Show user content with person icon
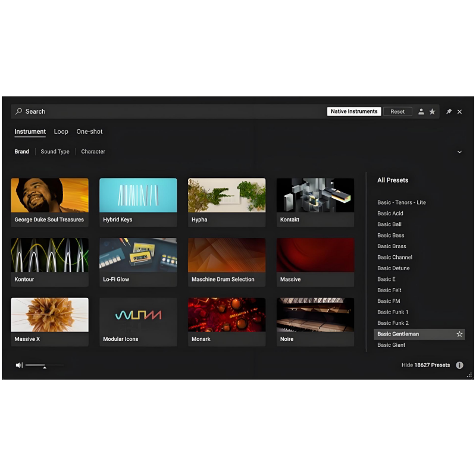The image size is (476, 476). point(421,111)
